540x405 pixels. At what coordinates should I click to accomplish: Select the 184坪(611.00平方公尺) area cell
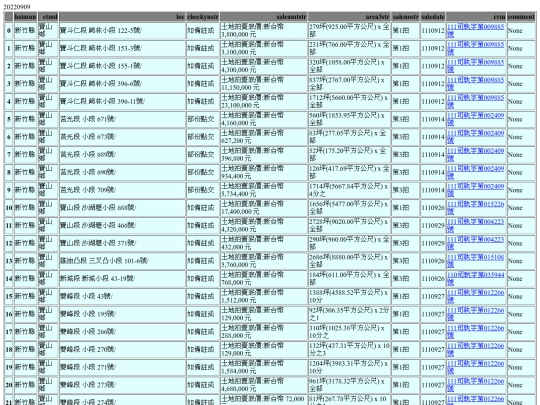349,279
